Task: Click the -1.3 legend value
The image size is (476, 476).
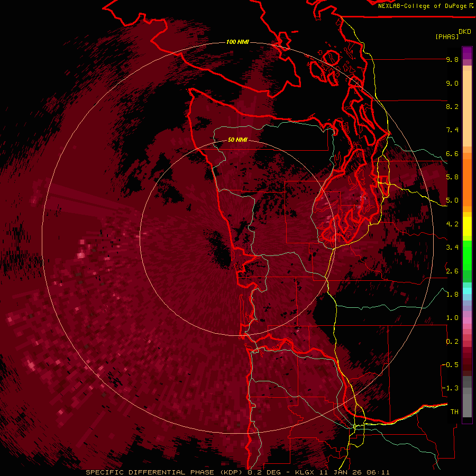Action: (x=450, y=388)
